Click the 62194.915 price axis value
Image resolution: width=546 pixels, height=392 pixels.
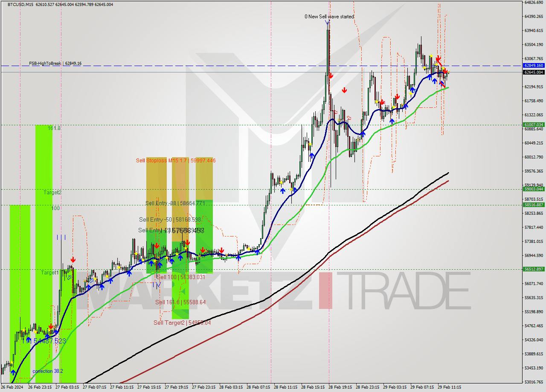tap(533, 86)
